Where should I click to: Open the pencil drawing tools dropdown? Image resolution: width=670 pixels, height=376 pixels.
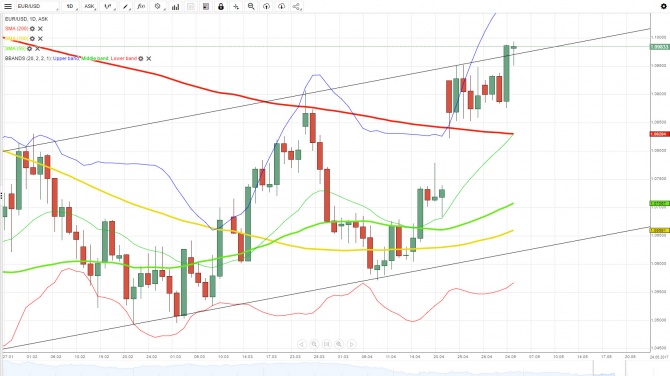(x=125, y=6)
